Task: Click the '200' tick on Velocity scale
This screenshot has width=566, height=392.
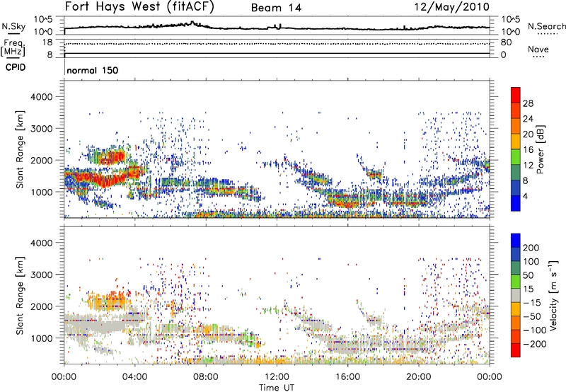Action: click(x=531, y=248)
